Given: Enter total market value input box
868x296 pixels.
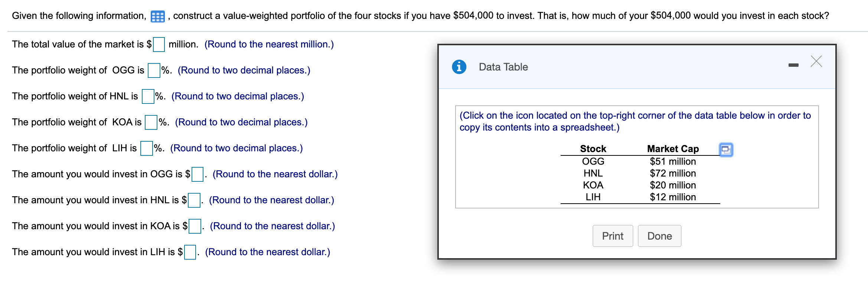Looking at the screenshot, I should 159,45.
